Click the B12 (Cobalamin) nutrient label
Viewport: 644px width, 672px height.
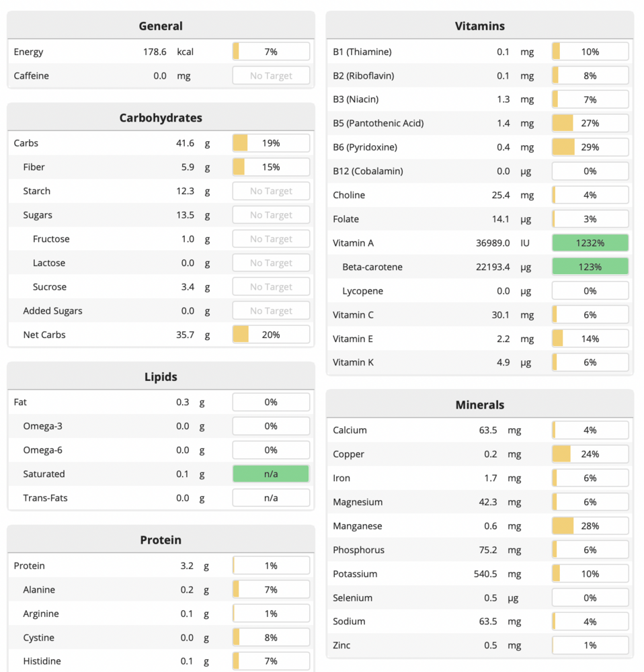tap(368, 171)
